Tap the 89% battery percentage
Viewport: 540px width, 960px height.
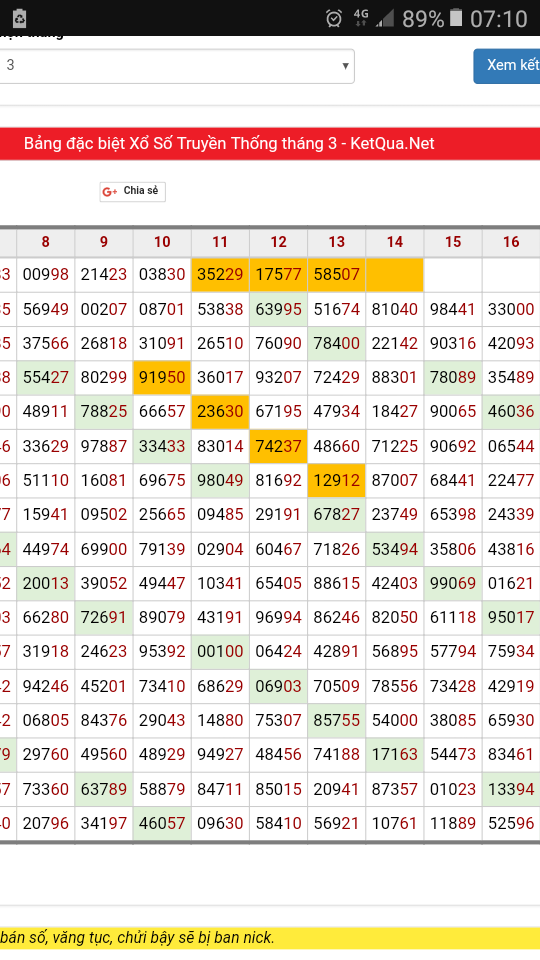tap(423, 19)
